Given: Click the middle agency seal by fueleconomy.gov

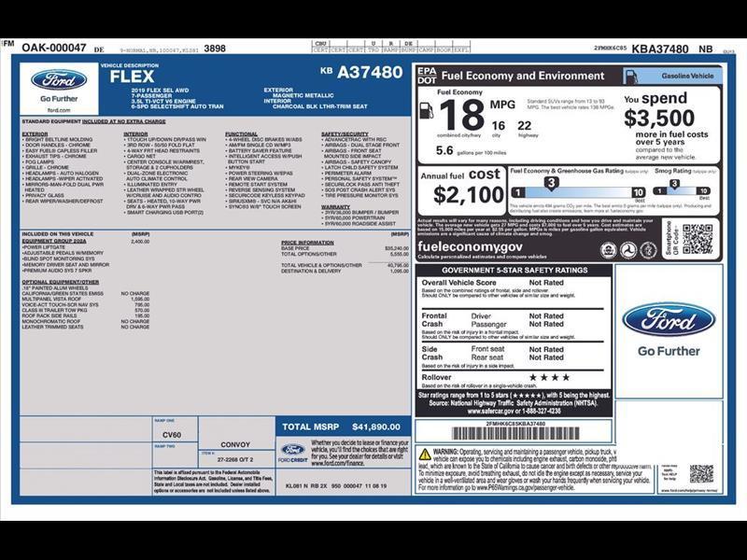Looking at the screenshot, I should coord(627,250).
